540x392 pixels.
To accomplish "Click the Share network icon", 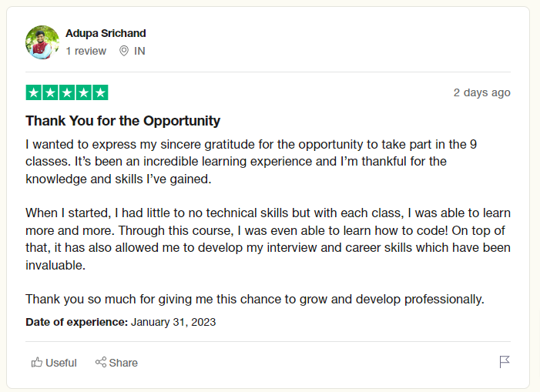I will coord(101,362).
